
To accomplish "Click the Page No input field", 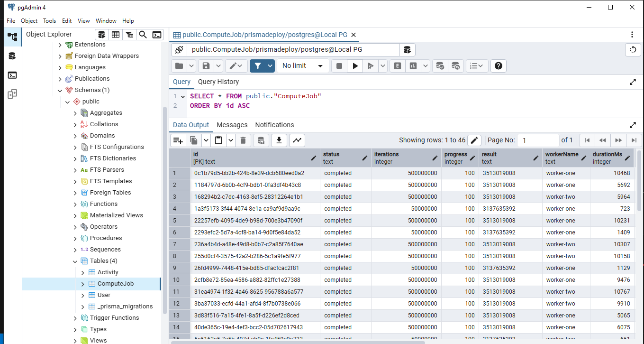I will coord(538,140).
